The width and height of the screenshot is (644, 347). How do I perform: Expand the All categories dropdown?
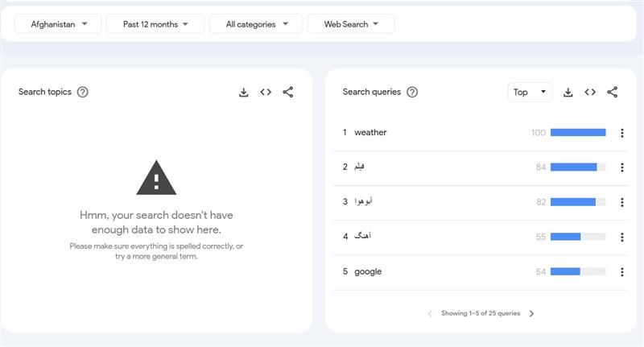(256, 24)
